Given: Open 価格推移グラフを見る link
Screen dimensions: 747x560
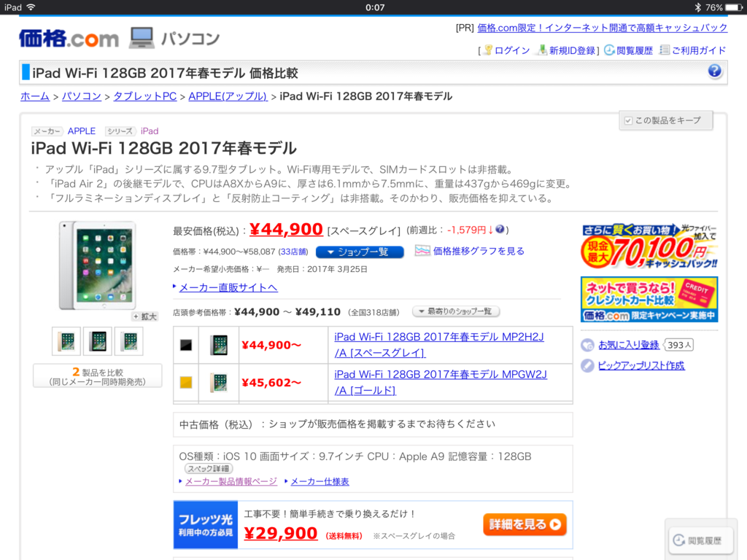Looking at the screenshot, I should click(x=479, y=251).
